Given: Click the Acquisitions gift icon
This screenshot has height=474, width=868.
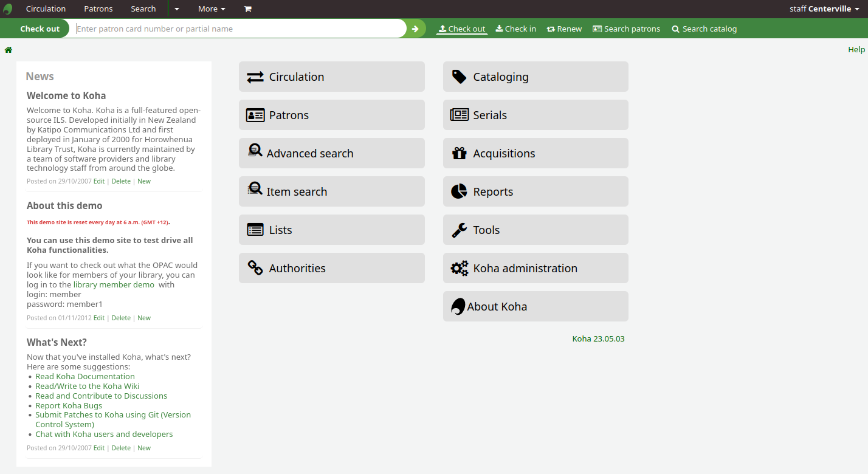Looking at the screenshot, I should (x=460, y=153).
